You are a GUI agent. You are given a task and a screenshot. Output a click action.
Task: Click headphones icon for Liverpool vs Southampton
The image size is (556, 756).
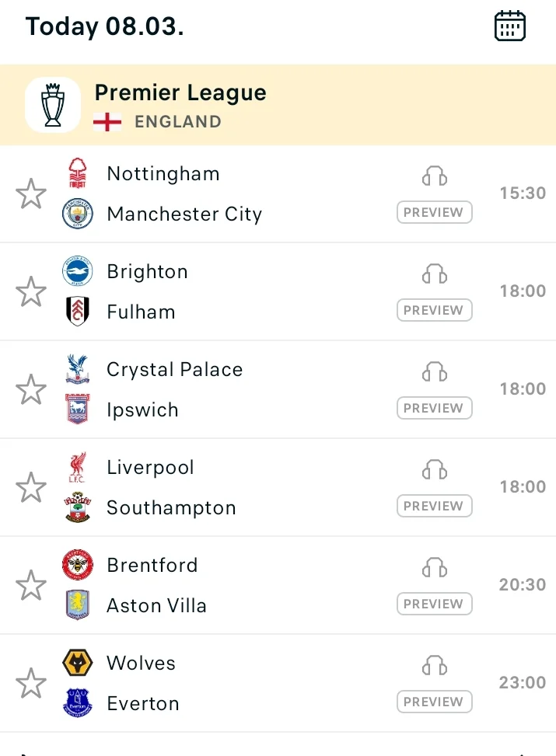pos(435,469)
